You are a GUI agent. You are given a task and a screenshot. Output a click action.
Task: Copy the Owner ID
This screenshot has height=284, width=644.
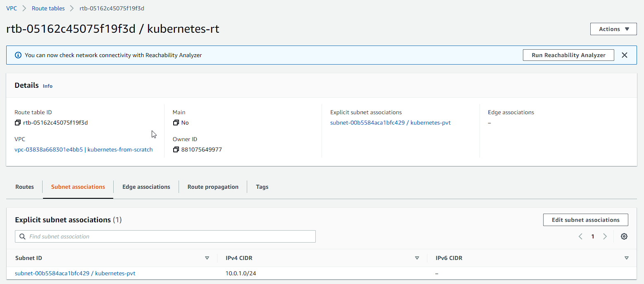[176, 149]
